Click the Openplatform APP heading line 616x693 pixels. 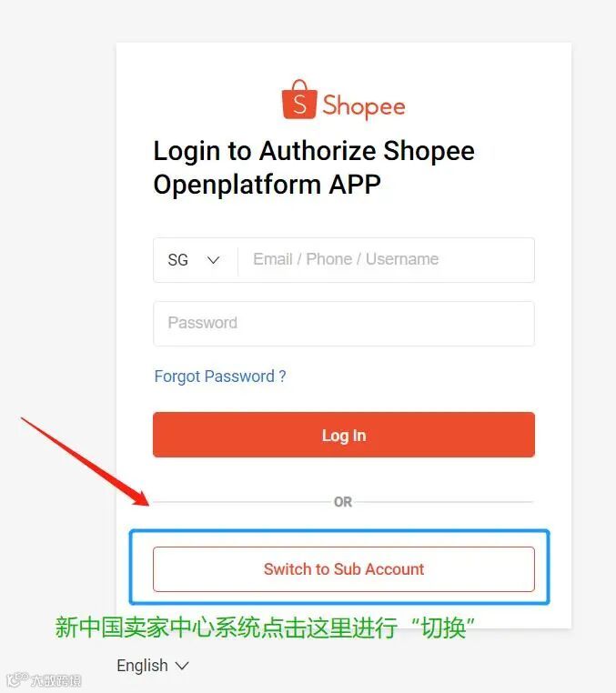click(267, 185)
